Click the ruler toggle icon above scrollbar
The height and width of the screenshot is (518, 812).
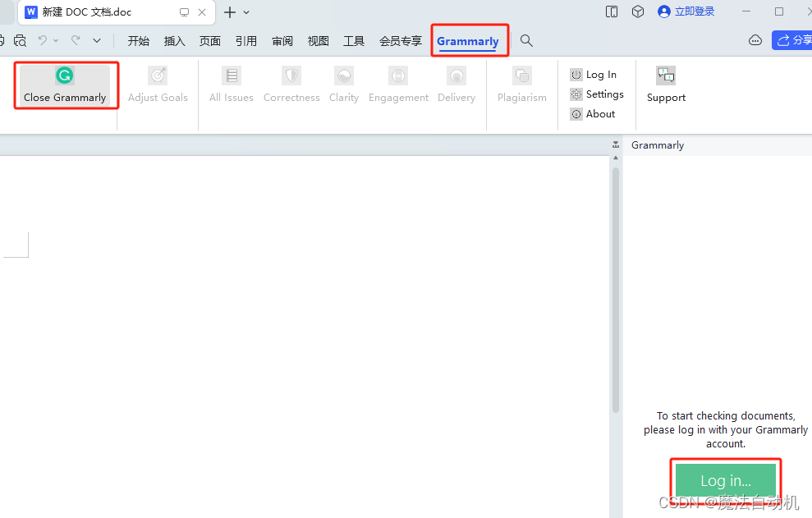[x=616, y=145]
